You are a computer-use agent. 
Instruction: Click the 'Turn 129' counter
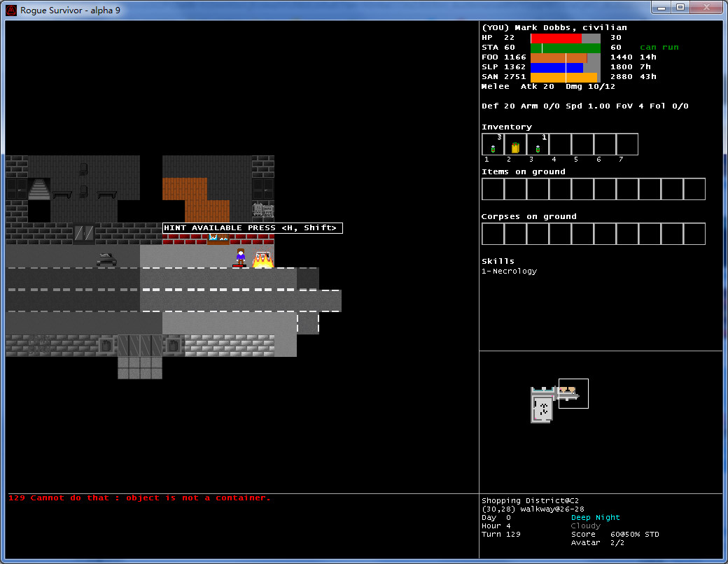click(x=501, y=535)
